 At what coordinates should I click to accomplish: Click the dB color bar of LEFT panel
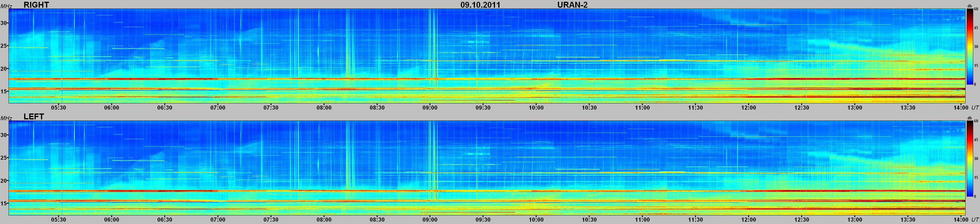970,158
